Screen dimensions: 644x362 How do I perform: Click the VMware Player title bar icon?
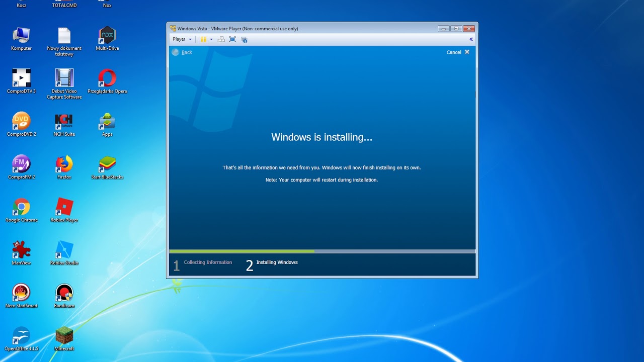click(x=173, y=29)
